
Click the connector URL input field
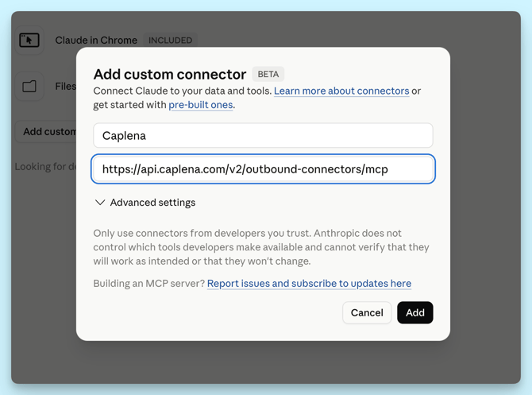click(x=263, y=168)
